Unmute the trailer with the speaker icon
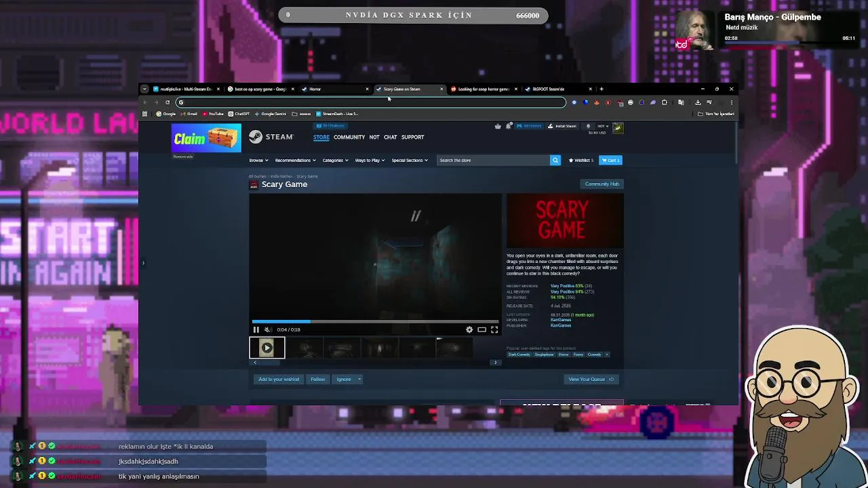 coord(268,329)
